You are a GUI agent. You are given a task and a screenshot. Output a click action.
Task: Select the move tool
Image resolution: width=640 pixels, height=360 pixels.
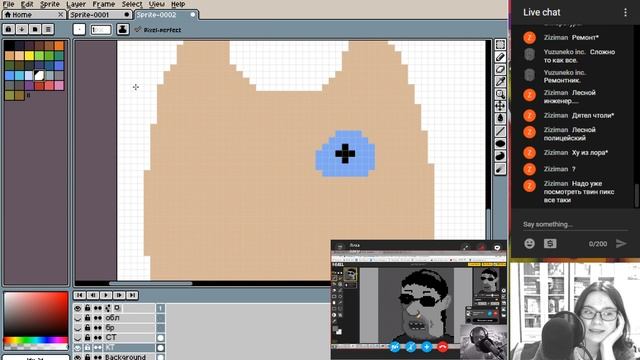pyautogui.click(x=500, y=107)
